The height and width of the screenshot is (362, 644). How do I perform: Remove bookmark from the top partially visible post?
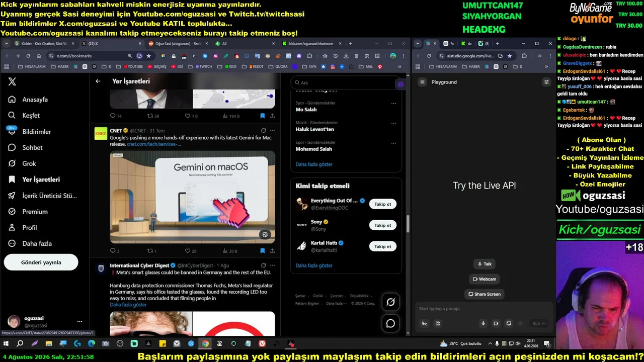pos(262,116)
